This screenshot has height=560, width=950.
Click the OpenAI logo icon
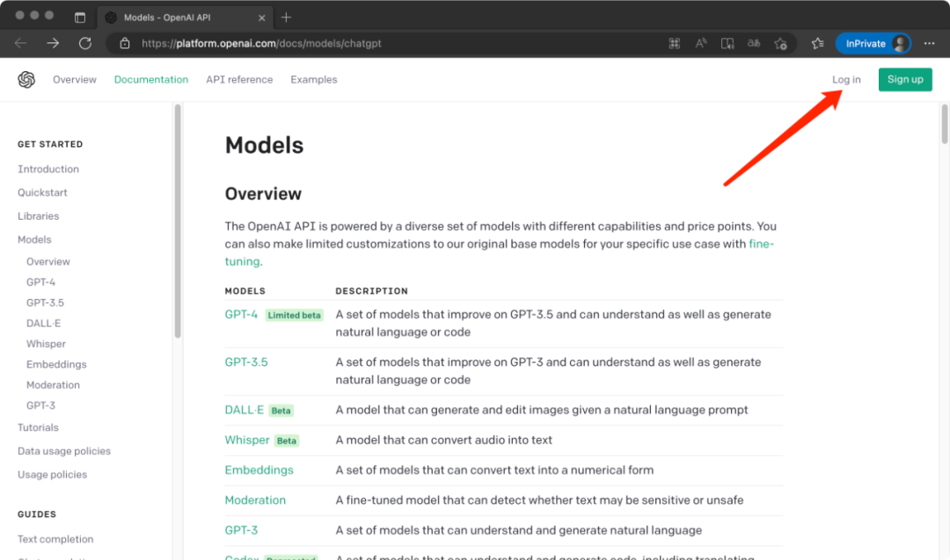point(26,80)
